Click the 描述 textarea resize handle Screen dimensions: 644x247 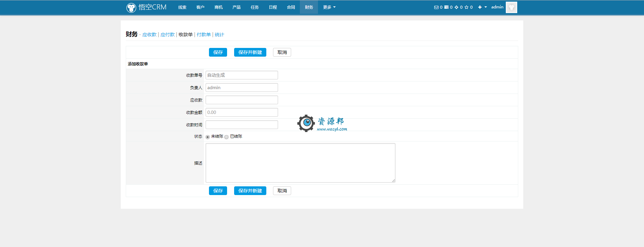393,181
